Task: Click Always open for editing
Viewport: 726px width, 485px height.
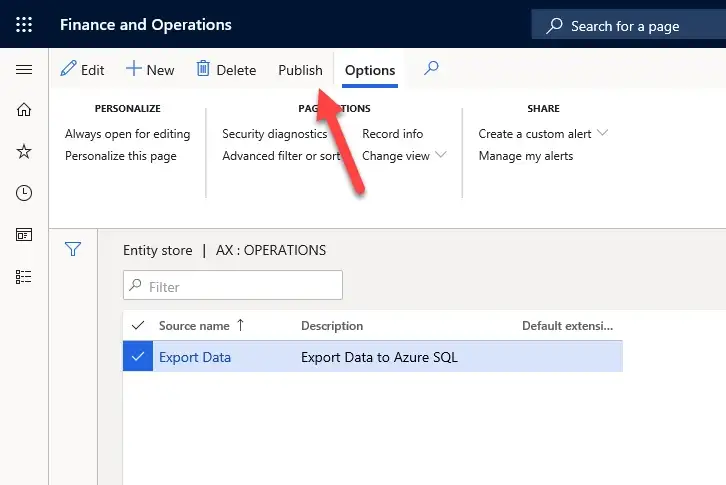Action: pos(127,134)
